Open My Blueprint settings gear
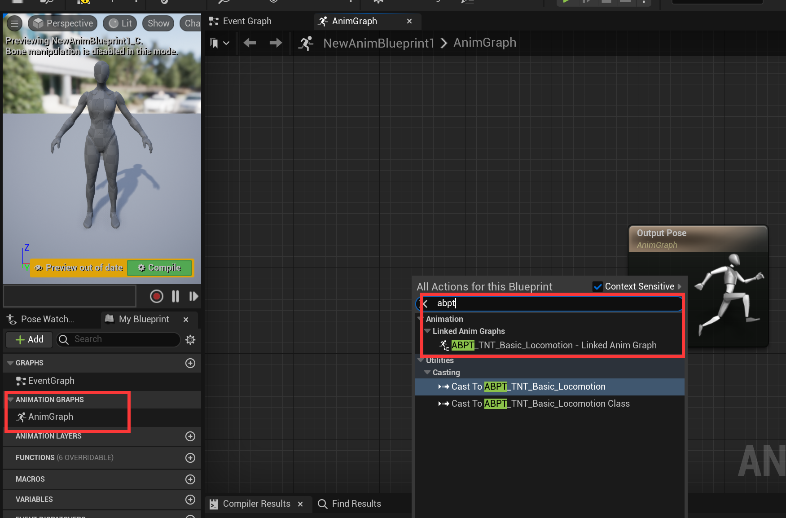786x518 pixels. (190, 339)
